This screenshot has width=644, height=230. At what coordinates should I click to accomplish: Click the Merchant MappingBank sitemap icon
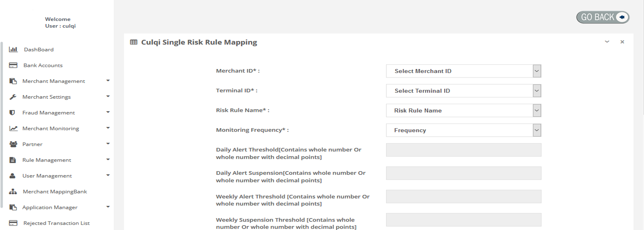(x=13, y=191)
